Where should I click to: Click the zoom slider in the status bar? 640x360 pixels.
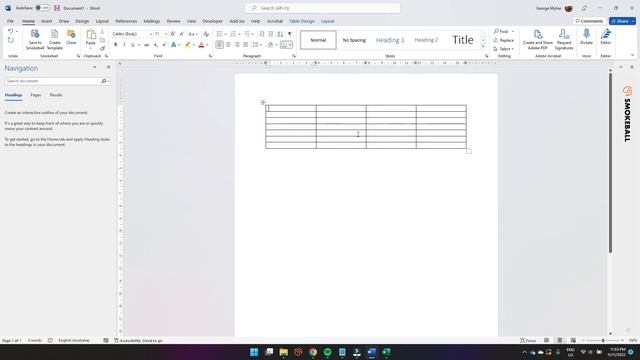[603, 340]
